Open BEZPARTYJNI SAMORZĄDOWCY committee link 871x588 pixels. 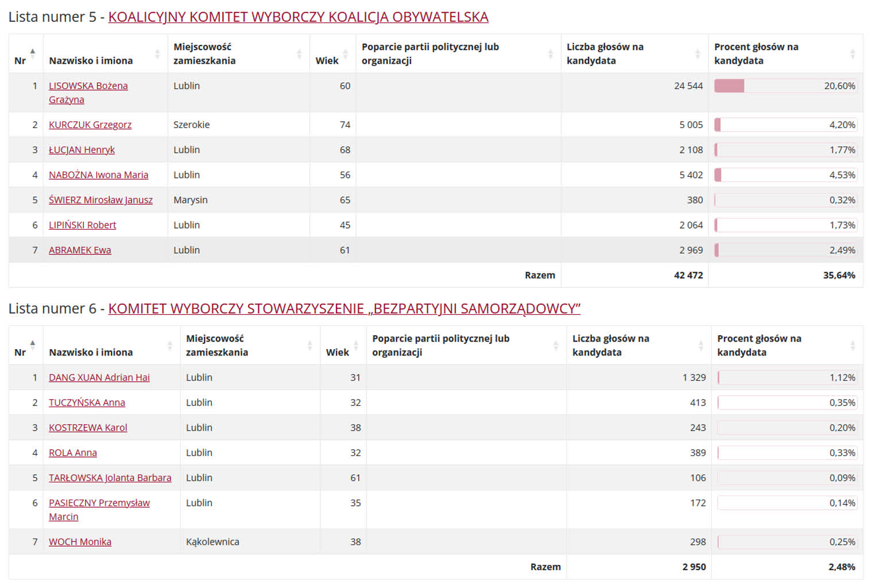pos(344,308)
